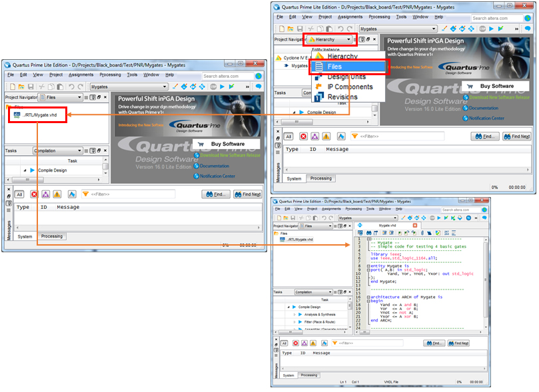Click globe icon beside search box in left window
Image resolution: width=539 pixels, height=392 pixels.
[259, 76]
